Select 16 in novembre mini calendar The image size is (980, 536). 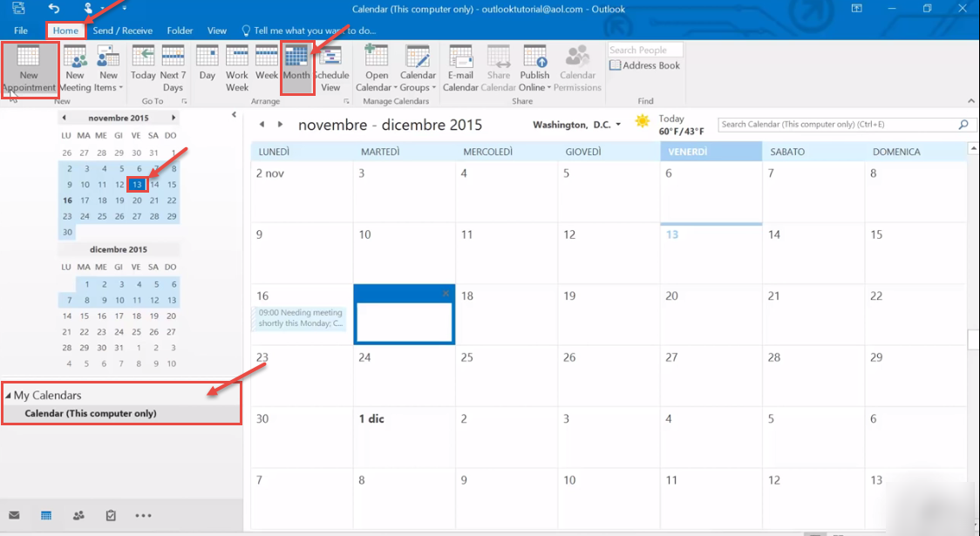pyautogui.click(x=67, y=200)
